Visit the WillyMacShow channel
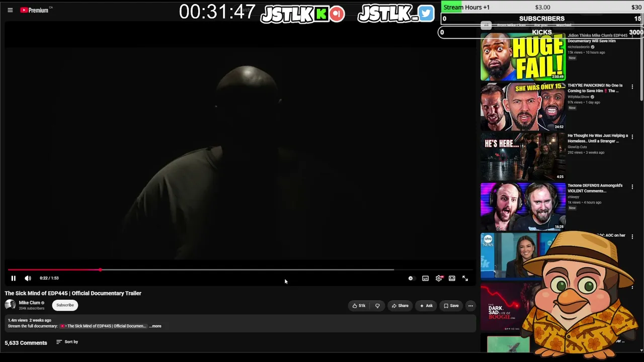Screen dimensions: 644x362 tap(579, 97)
